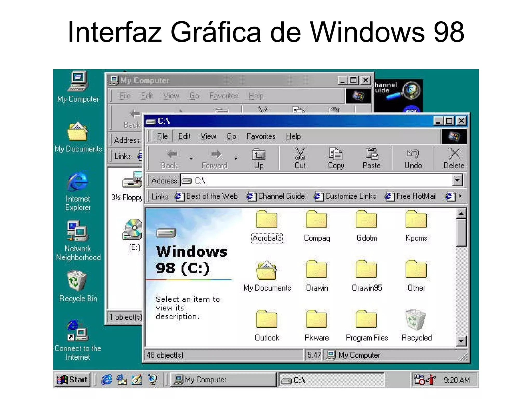
Task: Click the Cut toolbar button
Action: [300, 158]
